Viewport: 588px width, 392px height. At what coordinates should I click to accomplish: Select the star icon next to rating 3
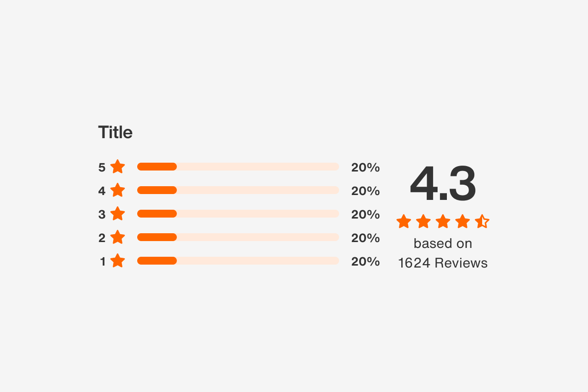(x=118, y=214)
